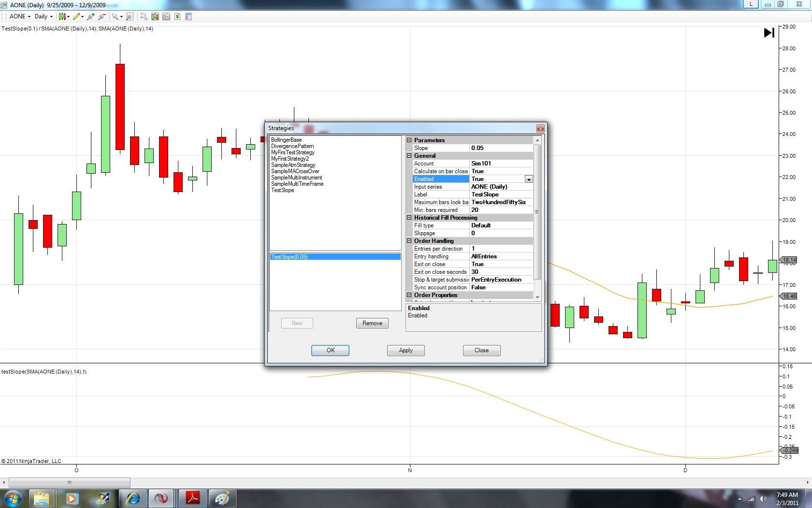The height and width of the screenshot is (508, 812).
Task: Open the Daily interval dropdown
Action: (43, 16)
